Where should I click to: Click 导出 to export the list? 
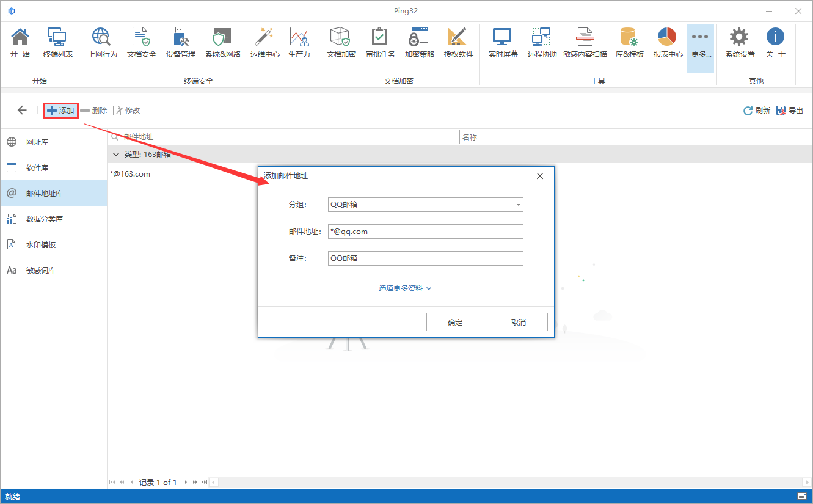coord(789,111)
